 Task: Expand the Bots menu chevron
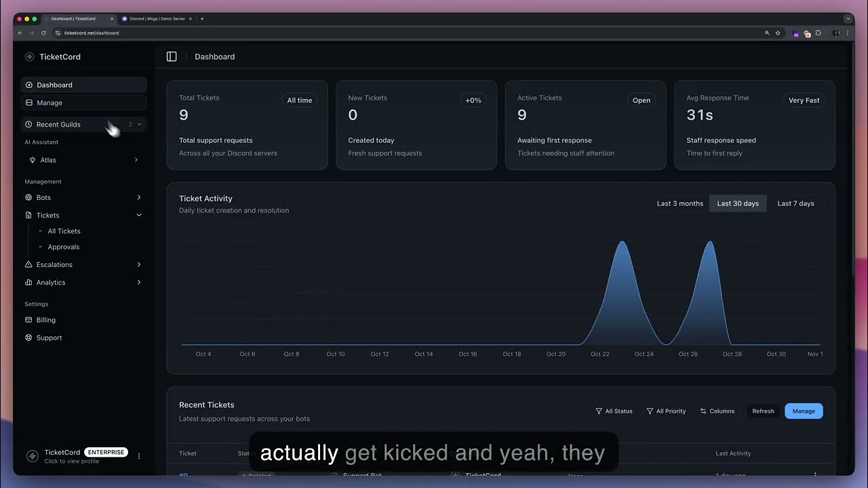[139, 198]
